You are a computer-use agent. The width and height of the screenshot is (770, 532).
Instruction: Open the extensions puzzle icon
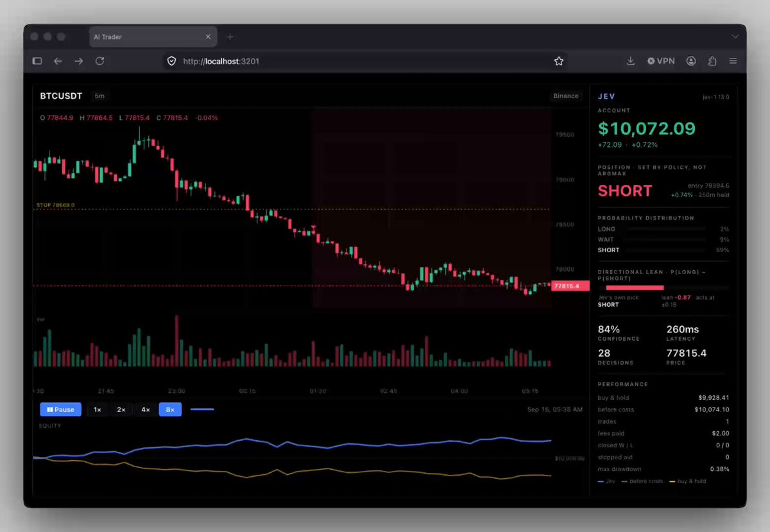(712, 61)
